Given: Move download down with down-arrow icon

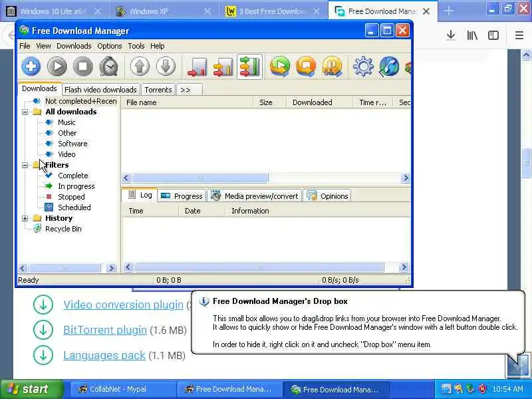Looking at the screenshot, I should pos(166,66).
